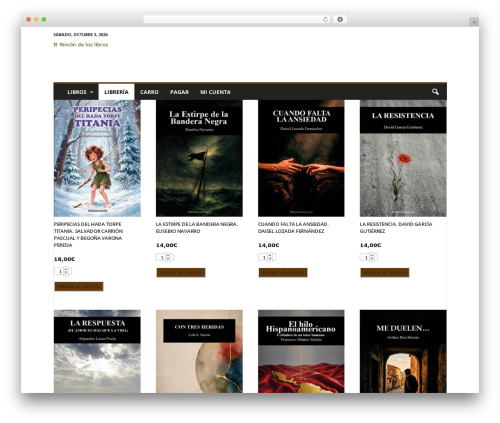Click title link La Estirpe de la Bandera Negra
The width and height of the screenshot is (500, 423).
(197, 228)
